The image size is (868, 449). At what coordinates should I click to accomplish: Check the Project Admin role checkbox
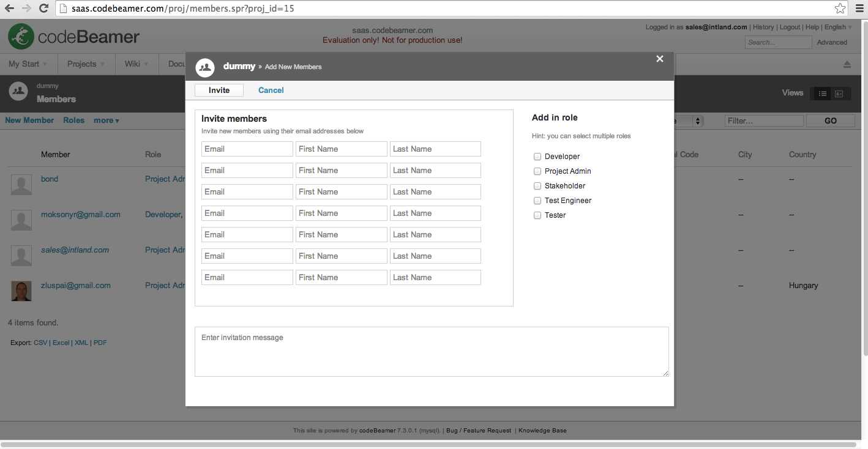click(x=537, y=171)
